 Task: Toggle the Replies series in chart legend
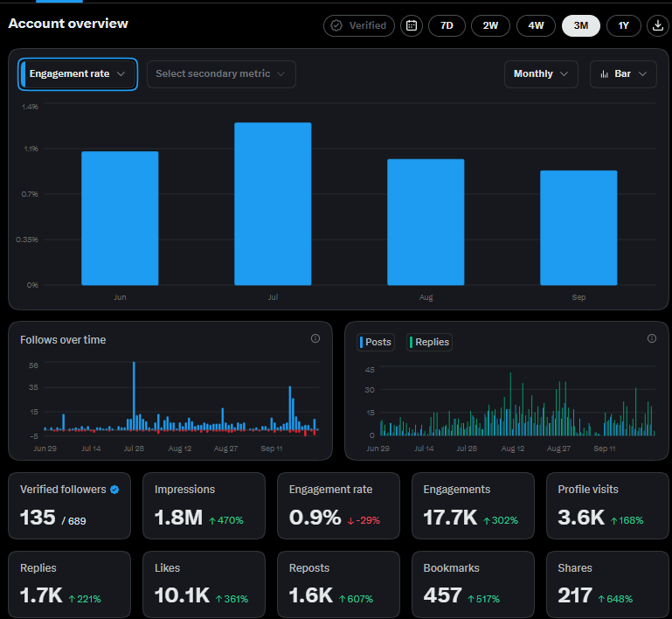[x=429, y=342]
